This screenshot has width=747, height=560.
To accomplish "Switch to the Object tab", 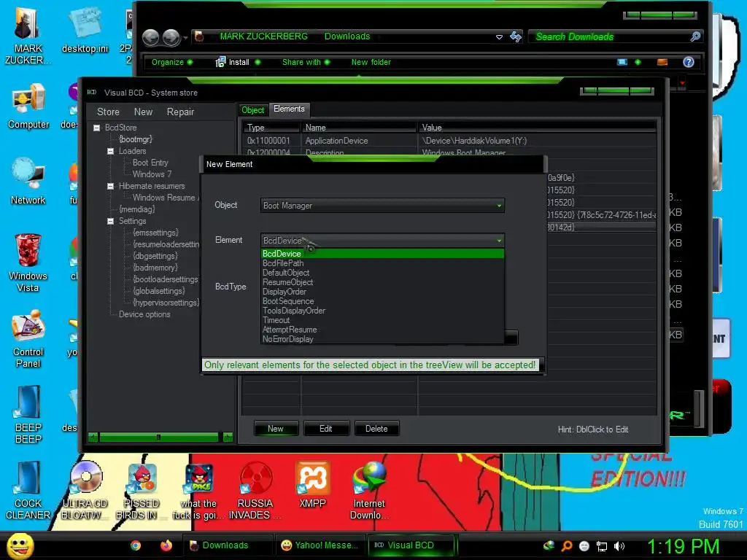I will coord(252,110).
